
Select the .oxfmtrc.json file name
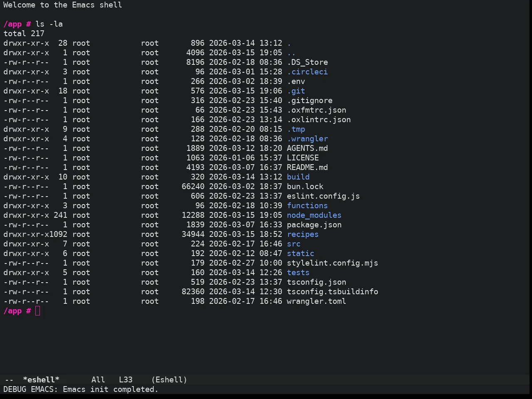coord(316,110)
